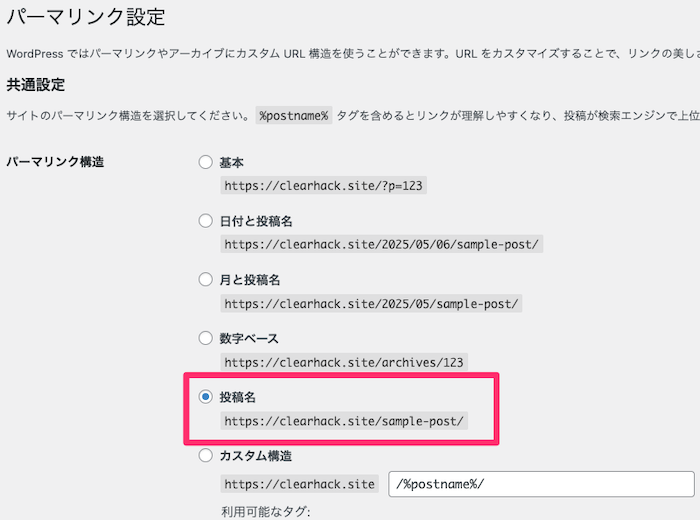
Task: Click the archives/123 example URL
Action: (x=344, y=362)
